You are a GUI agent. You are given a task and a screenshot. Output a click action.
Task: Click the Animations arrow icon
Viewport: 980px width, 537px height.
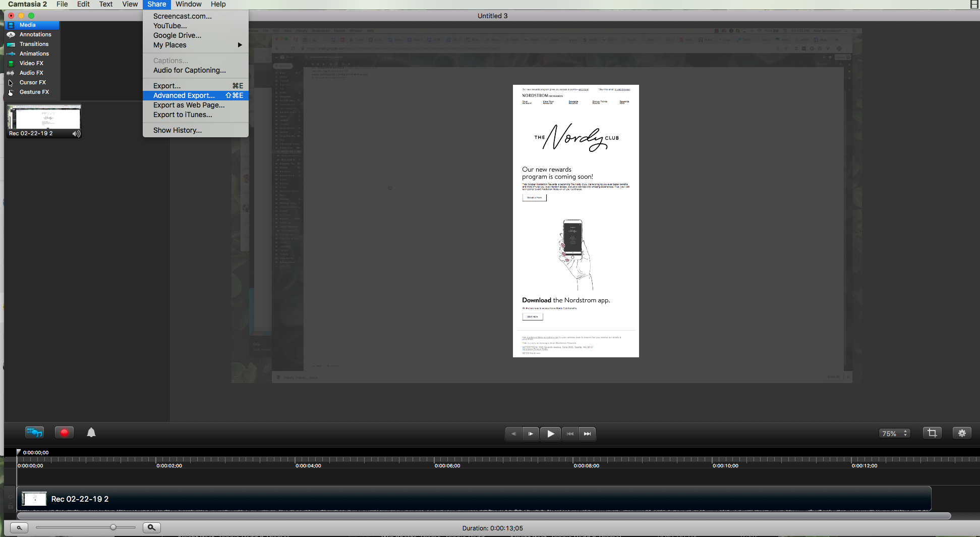(11, 53)
